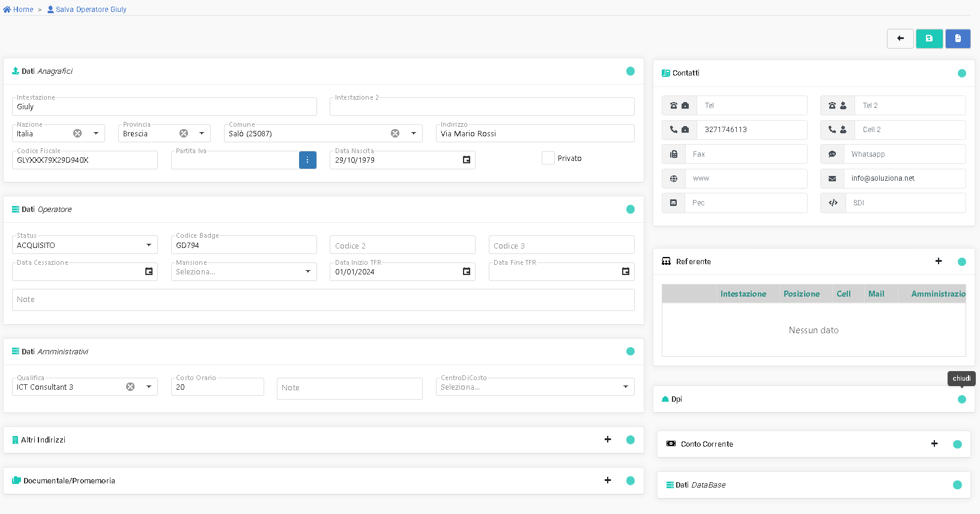Tick the Privato checkbox

548,158
